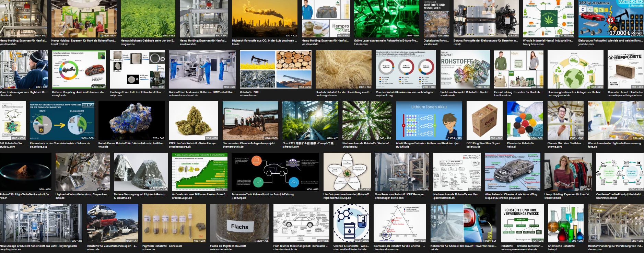The height and width of the screenshot is (253, 644).
Task: Open the OCB King Size box image
Action: pyautogui.click(x=484, y=121)
